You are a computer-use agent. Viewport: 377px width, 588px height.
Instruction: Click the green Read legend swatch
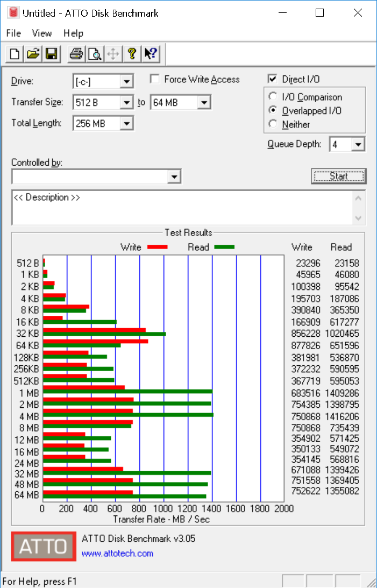(x=224, y=247)
